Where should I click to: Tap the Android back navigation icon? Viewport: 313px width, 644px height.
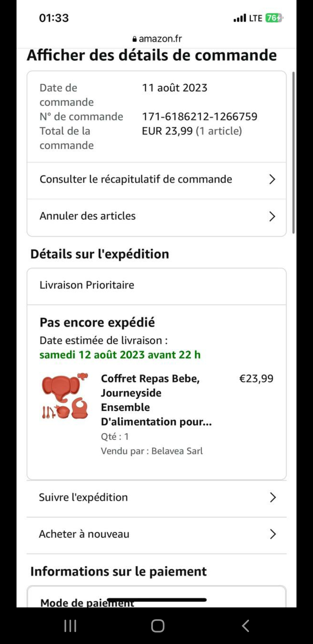pyautogui.click(x=245, y=626)
